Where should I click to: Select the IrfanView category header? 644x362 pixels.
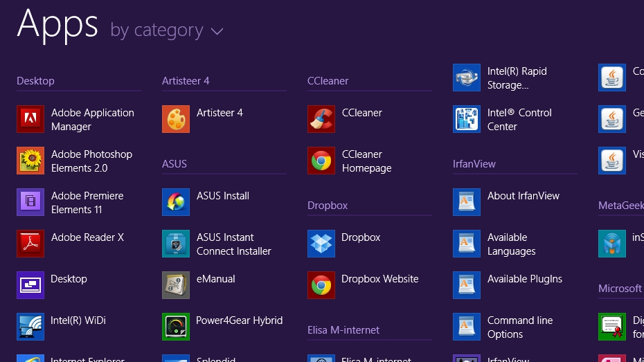[474, 164]
